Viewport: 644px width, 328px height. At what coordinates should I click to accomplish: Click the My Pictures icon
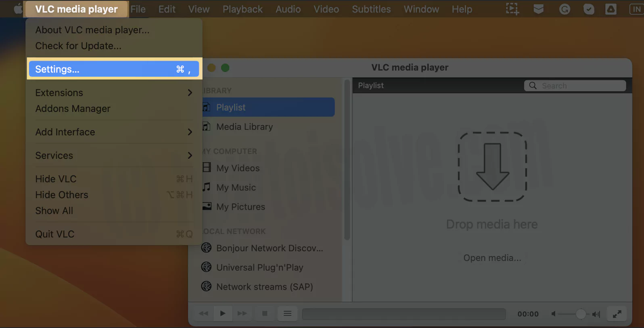[207, 206]
